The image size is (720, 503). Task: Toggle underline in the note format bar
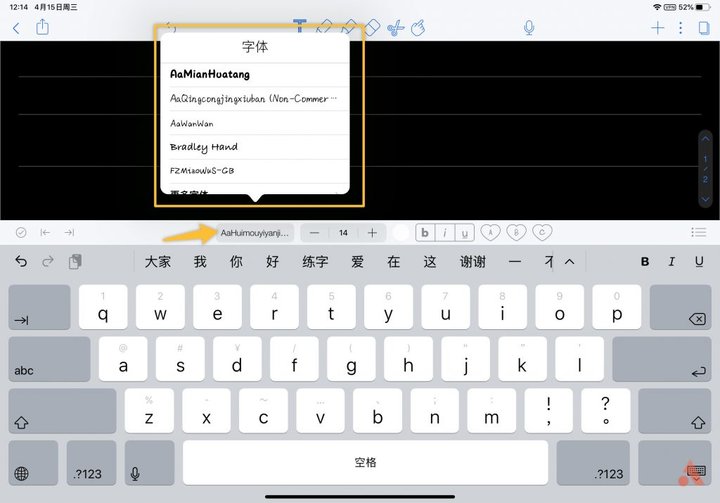point(464,233)
